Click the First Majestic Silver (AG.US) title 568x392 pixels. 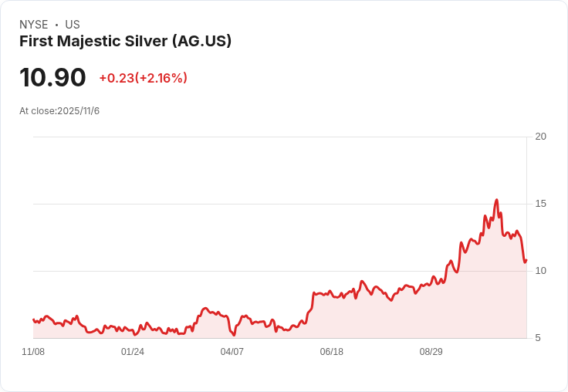click(x=125, y=42)
